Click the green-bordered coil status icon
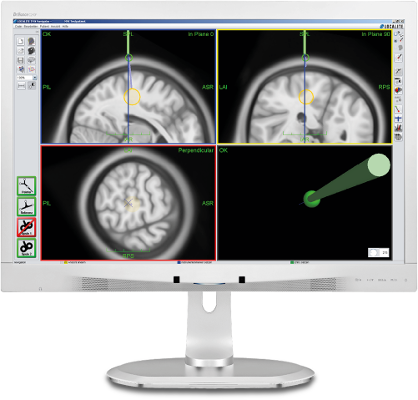This screenshot has width=418, height=400. click(x=27, y=248)
